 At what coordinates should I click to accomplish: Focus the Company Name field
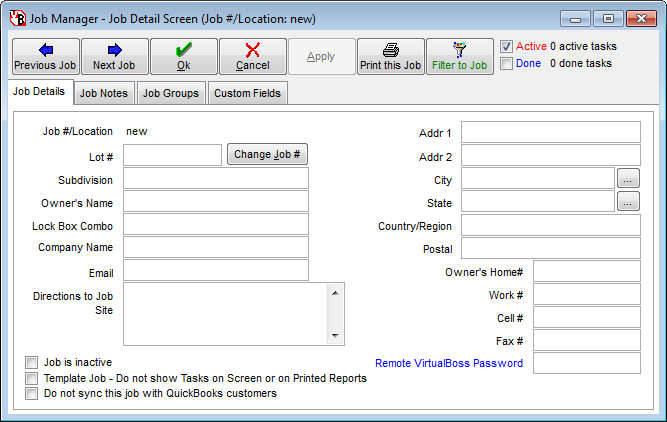pos(216,247)
